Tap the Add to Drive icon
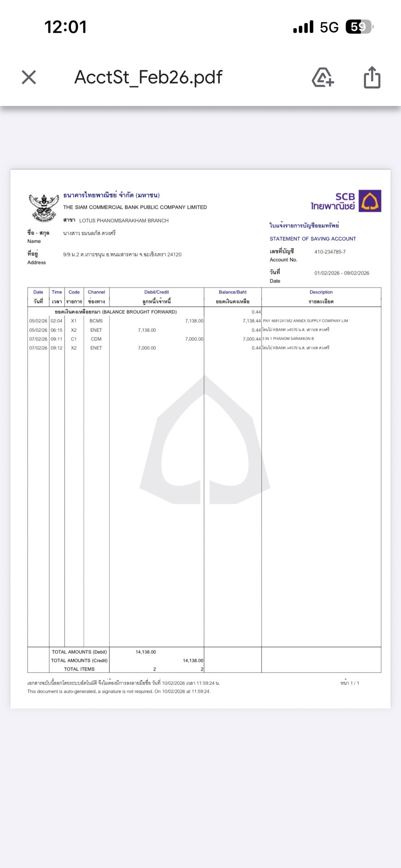This screenshot has height=868, width=401. point(323,77)
